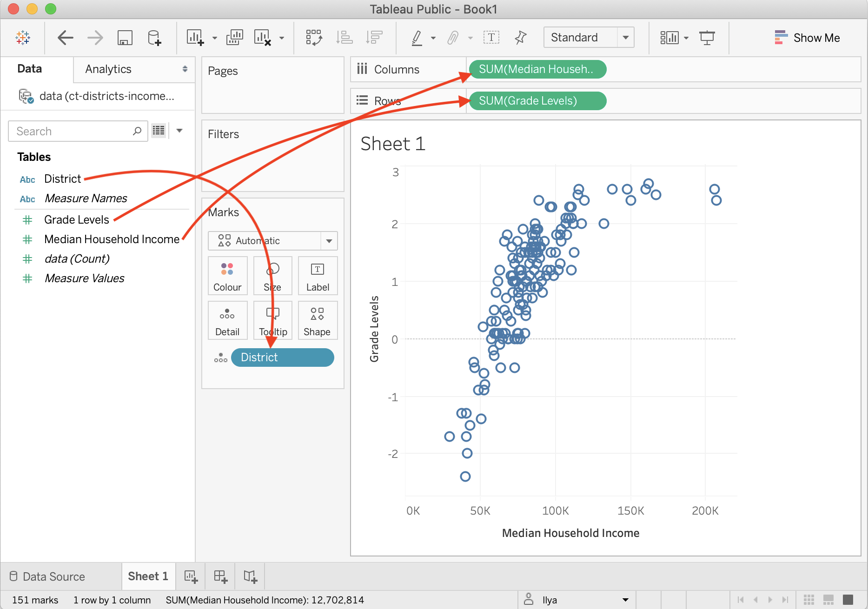Image resolution: width=868 pixels, height=609 pixels.
Task: Add new worksheet tab icon at bottom
Action: coord(191,577)
